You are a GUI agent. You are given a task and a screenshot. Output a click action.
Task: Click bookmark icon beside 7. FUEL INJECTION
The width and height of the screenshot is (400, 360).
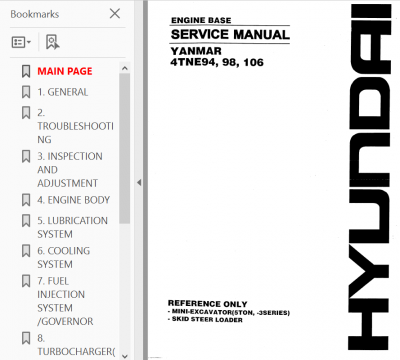(x=26, y=281)
